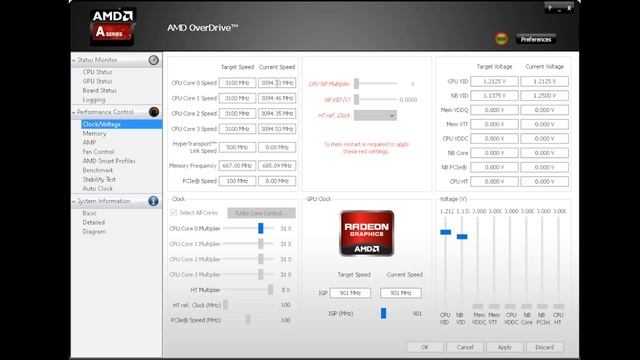Click the IGP target speed field
Image resolution: width=640 pixels, height=360 pixels.
pos(350,293)
